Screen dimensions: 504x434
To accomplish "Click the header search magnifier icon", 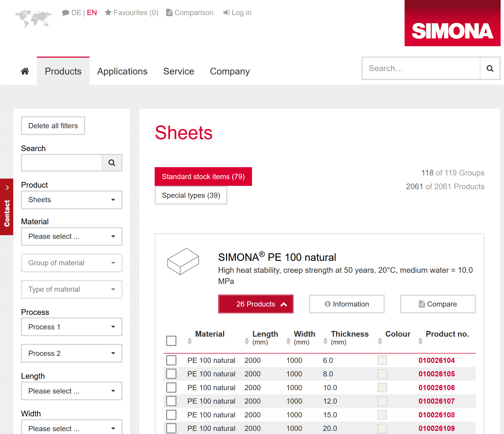I will pos(490,69).
